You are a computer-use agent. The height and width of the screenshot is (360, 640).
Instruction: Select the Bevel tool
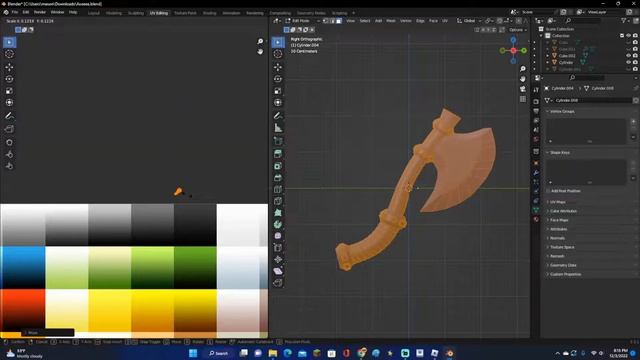(278, 178)
